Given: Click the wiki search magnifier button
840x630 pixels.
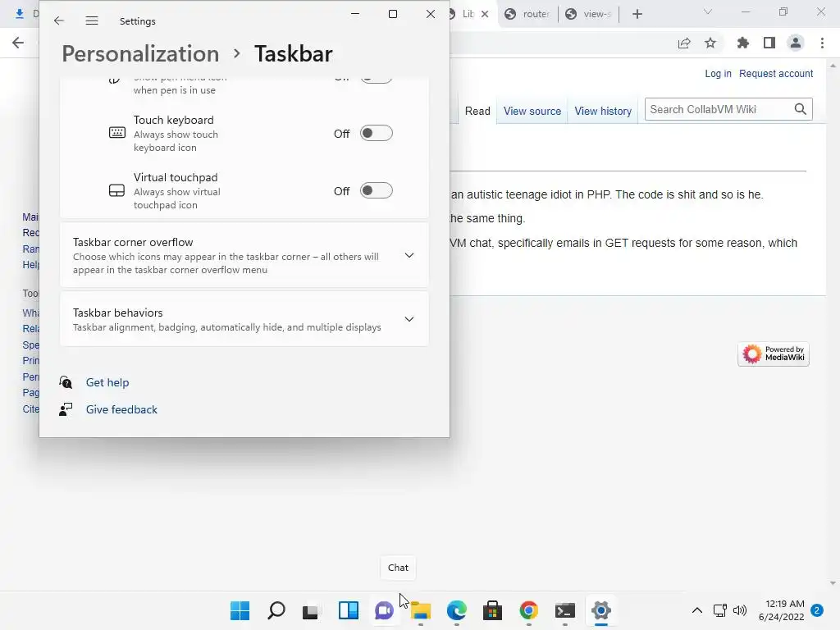Looking at the screenshot, I should pos(801,109).
